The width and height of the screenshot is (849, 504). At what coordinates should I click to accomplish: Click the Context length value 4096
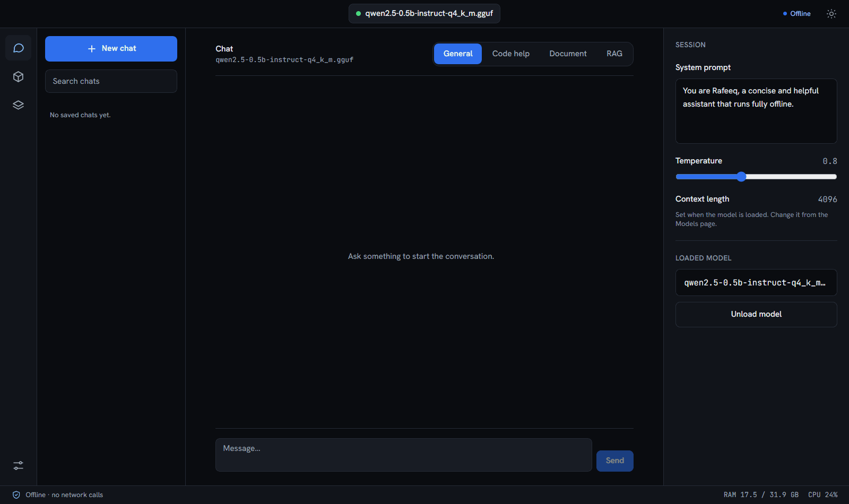pyautogui.click(x=827, y=199)
